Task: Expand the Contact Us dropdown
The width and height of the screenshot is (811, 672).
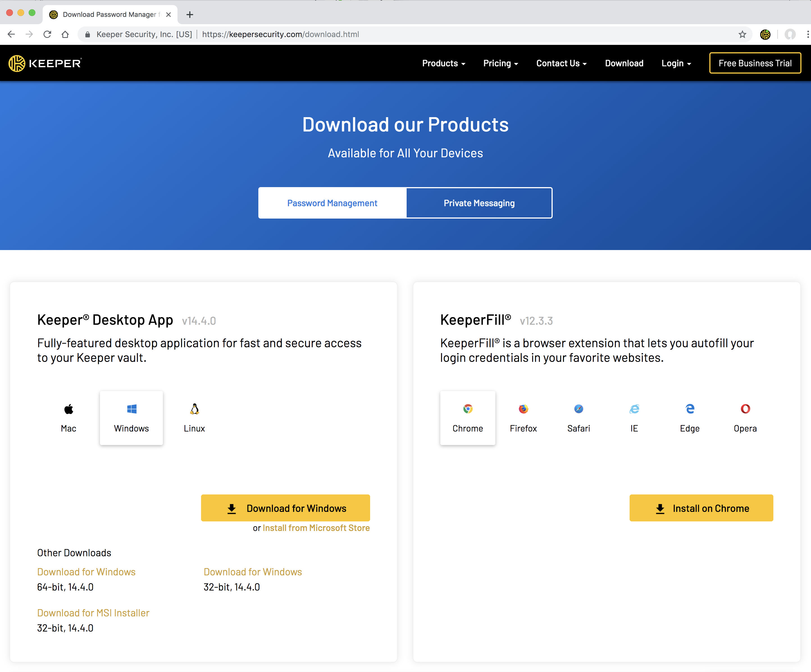Action: pyautogui.click(x=562, y=63)
